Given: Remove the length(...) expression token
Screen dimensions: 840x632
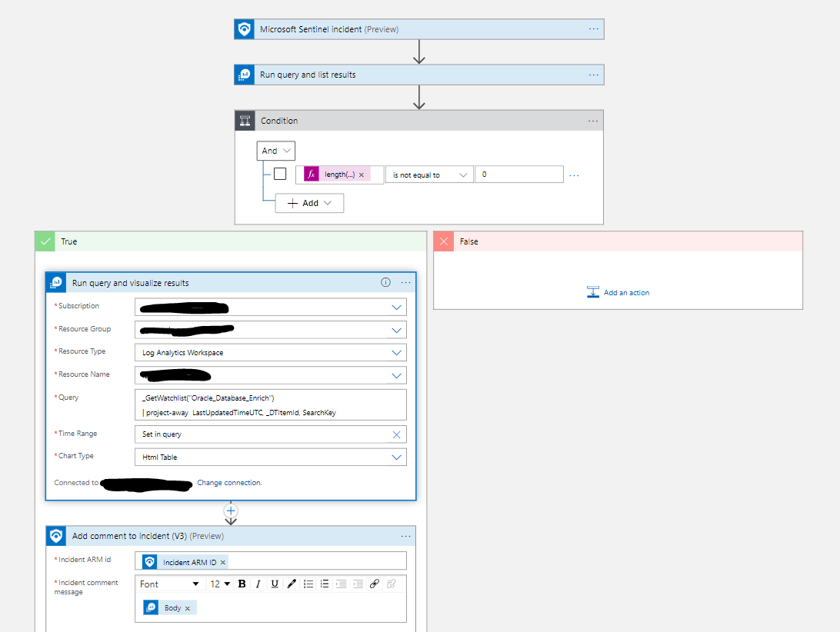Looking at the screenshot, I should [362, 175].
